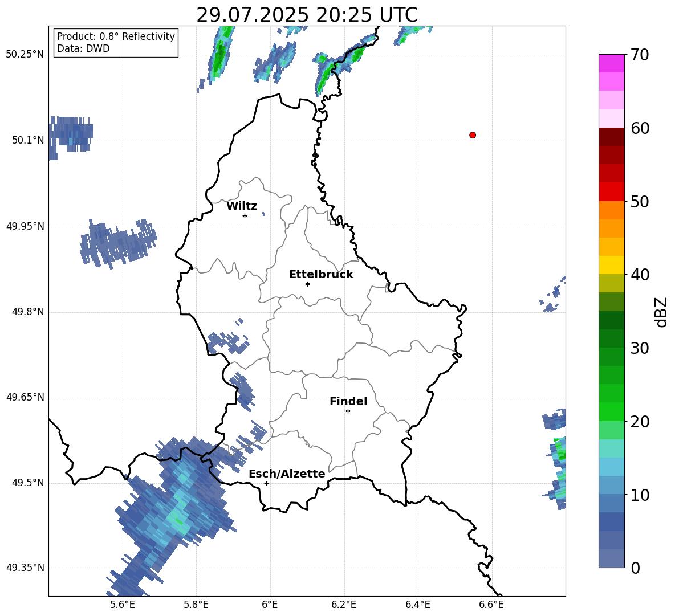The image size is (675, 616).
Task: Click the 49.35°N latitude label
Action: click(x=25, y=568)
